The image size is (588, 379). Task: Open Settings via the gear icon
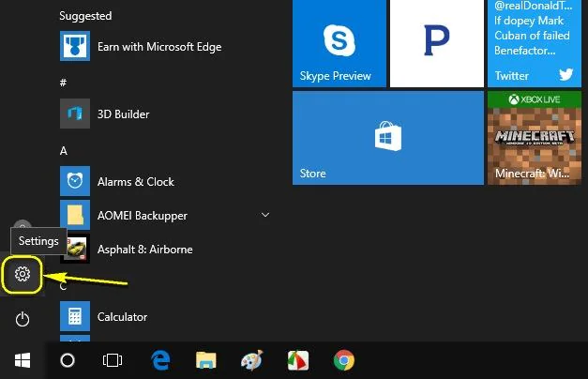[23, 274]
